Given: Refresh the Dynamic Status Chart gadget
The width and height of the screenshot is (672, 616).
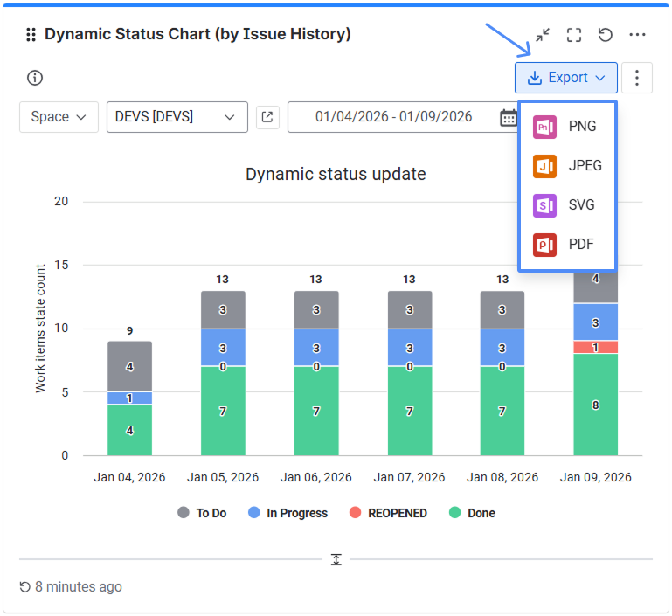Looking at the screenshot, I should (x=606, y=35).
